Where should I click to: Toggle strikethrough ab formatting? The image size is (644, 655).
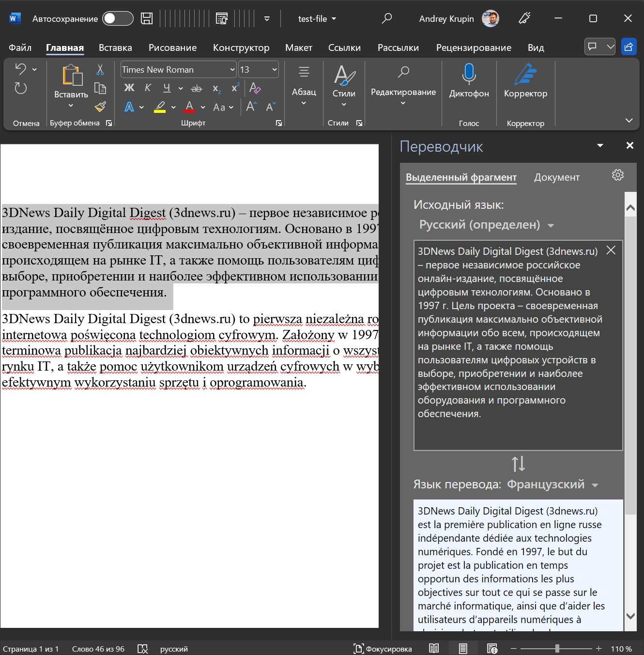click(197, 88)
